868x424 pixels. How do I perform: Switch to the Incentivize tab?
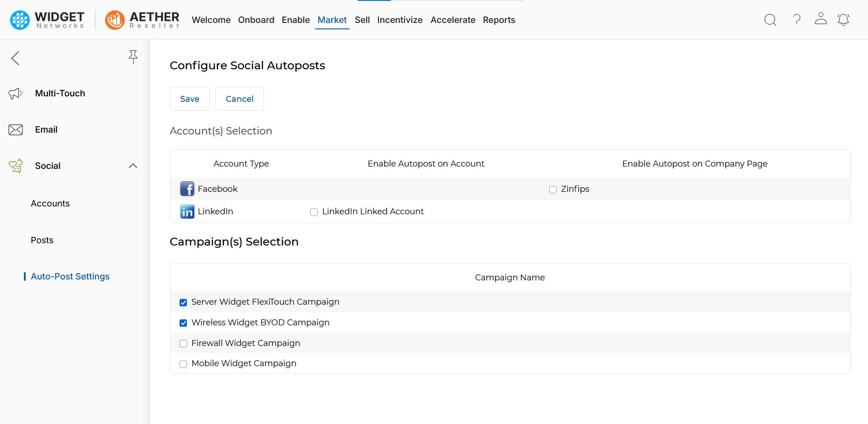[x=400, y=20]
